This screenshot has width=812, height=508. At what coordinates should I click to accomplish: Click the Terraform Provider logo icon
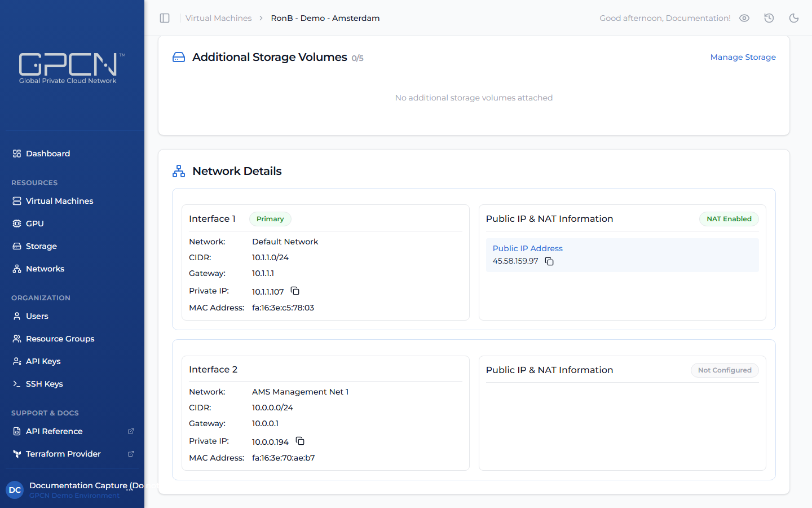pos(17,454)
